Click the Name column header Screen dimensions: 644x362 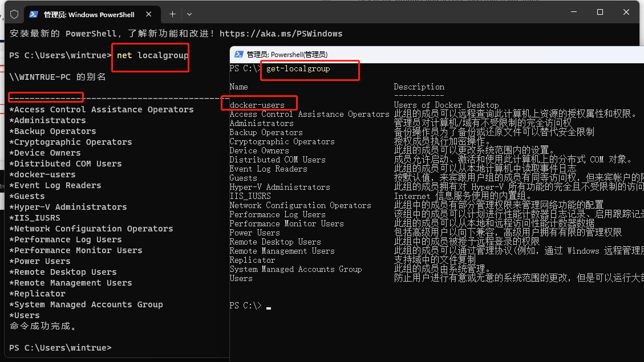point(238,87)
